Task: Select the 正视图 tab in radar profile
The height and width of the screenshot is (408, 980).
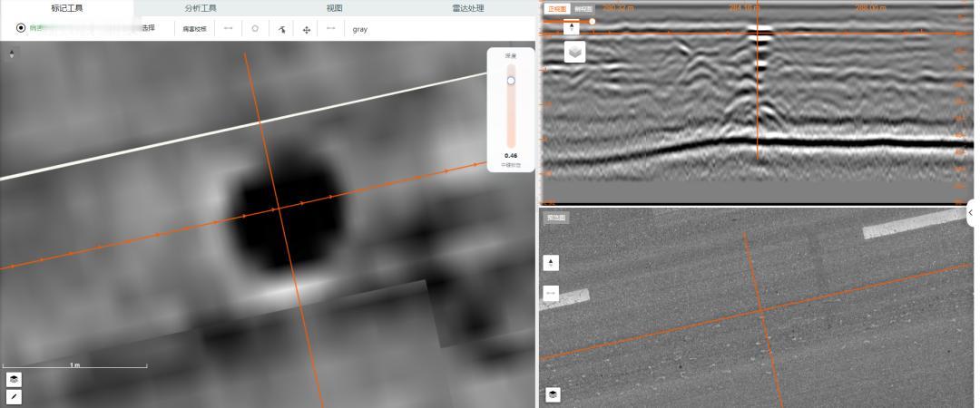Action: click(x=556, y=9)
